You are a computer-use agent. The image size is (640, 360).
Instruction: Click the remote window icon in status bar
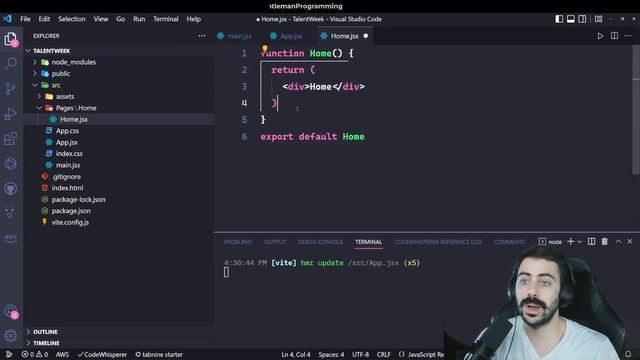pos(9,354)
